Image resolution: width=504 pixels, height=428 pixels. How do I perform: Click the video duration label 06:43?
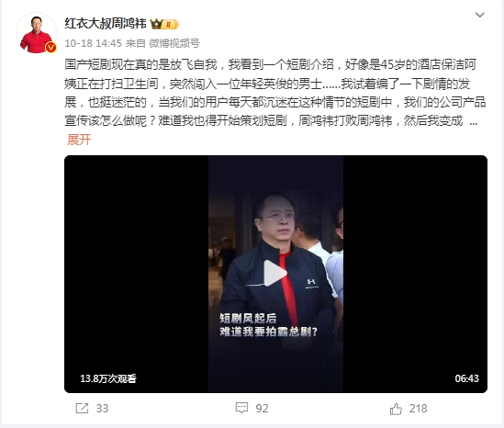tap(466, 378)
